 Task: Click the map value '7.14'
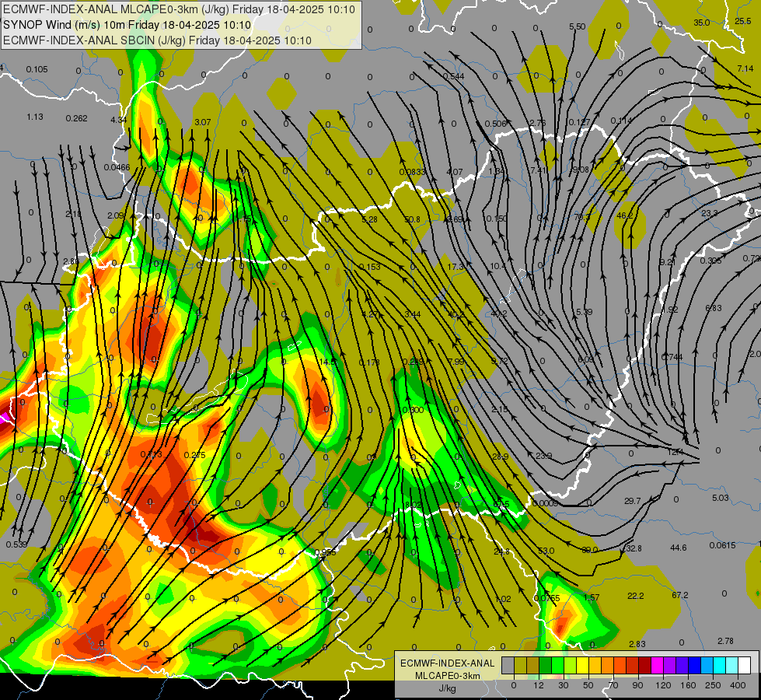(x=745, y=68)
